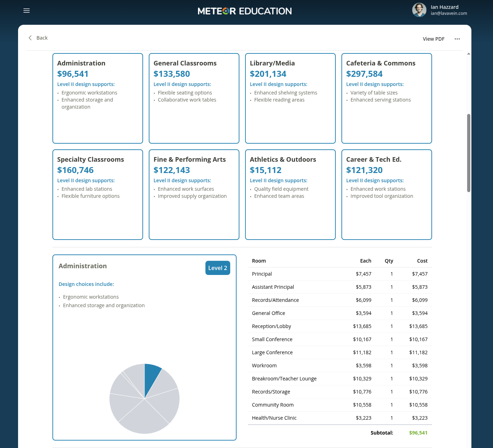The height and width of the screenshot is (448, 493).
Task: Click the Room column header
Action: point(259,261)
